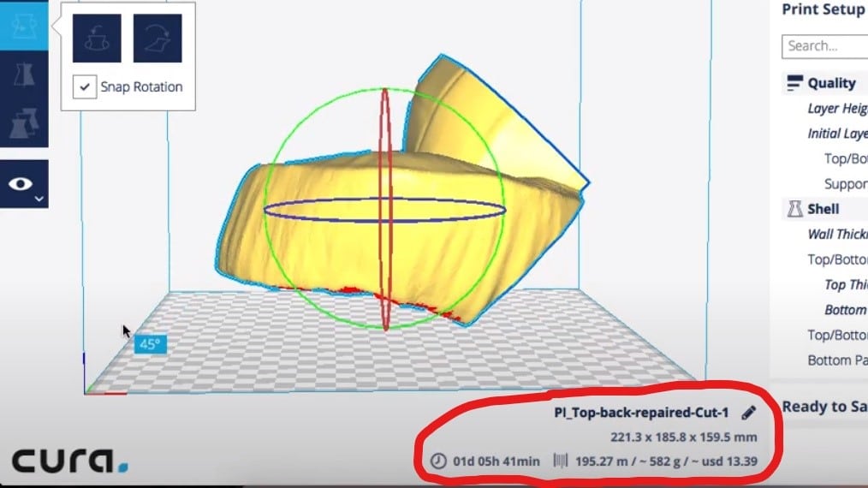Focus the settings Search field

[x=825, y=46]
